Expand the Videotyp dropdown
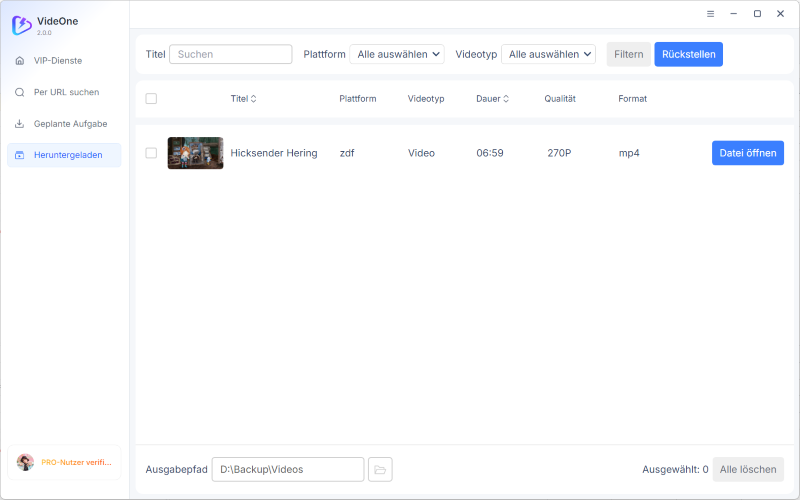 pyautogui.click(x=548, y=54)
